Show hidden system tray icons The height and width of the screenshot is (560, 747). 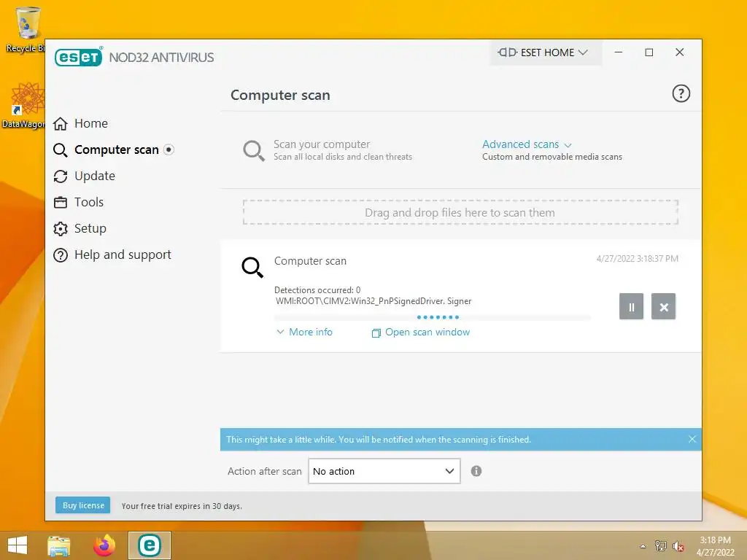pos(643,546)
